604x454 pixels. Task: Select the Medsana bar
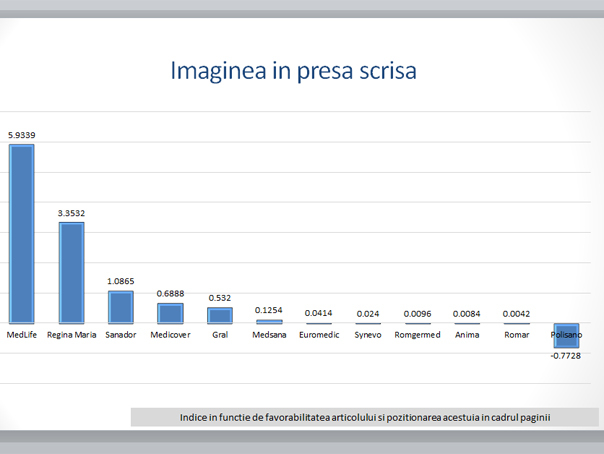pyautogui.click(x=269, y=322)
